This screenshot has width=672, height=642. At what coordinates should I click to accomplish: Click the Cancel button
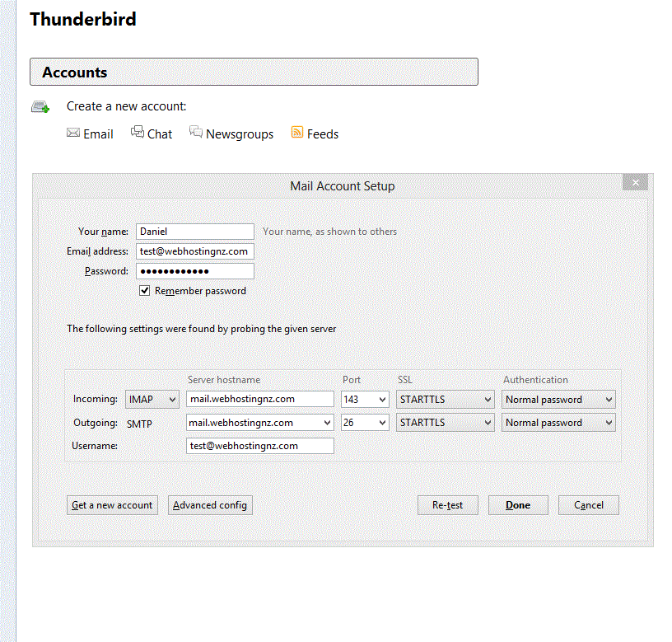click(588, 505)
